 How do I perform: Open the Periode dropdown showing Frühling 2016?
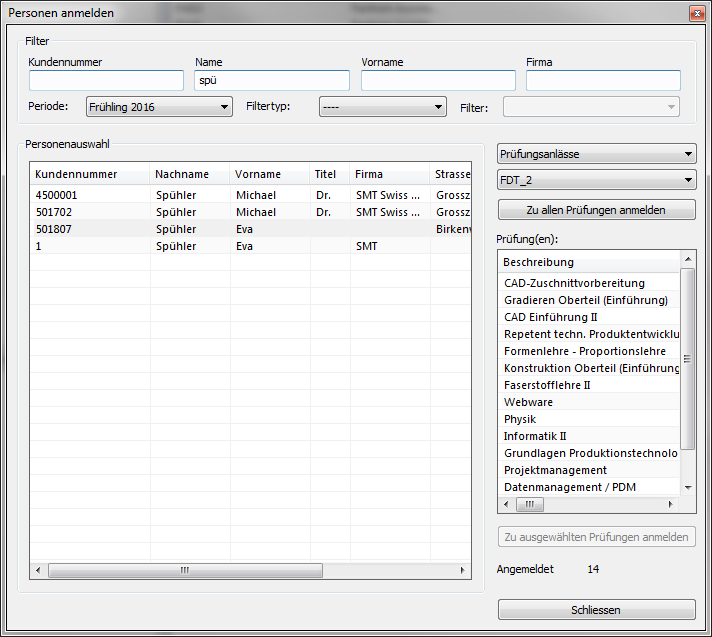pos(159,107)
